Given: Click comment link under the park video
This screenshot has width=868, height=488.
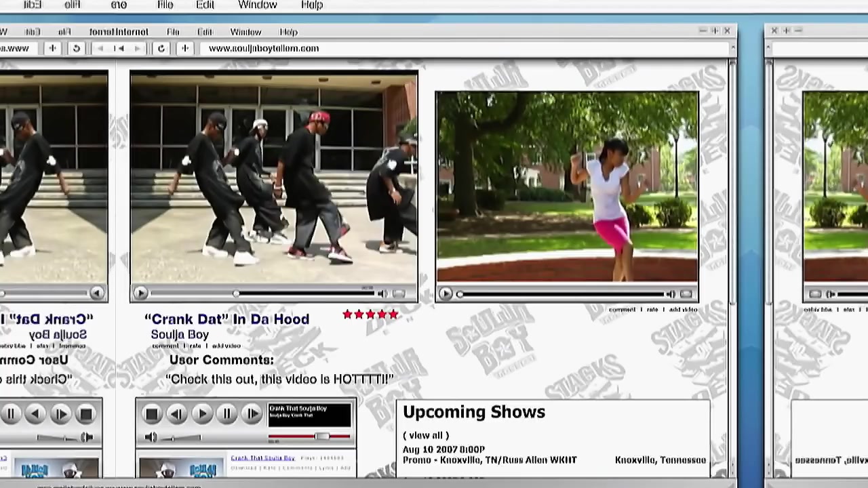Looking at the screenshot, I should coord(622,310).
